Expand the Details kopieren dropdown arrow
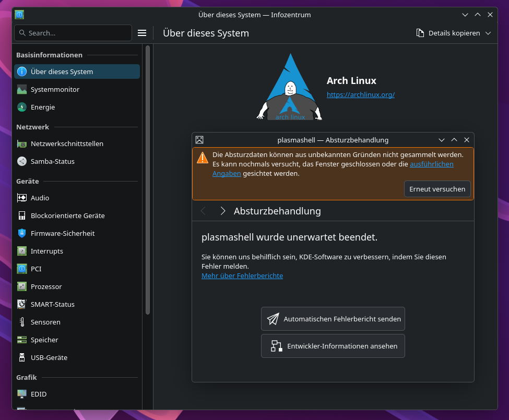This screenshot has width=509, height=420. click(488, 33)
